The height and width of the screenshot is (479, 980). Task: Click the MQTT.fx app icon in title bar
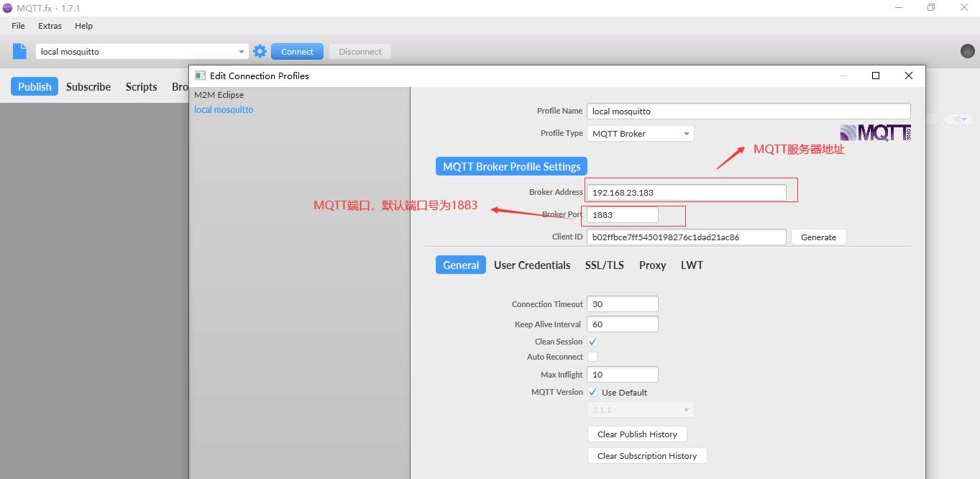pyautogui.click(x=7, y=8)
